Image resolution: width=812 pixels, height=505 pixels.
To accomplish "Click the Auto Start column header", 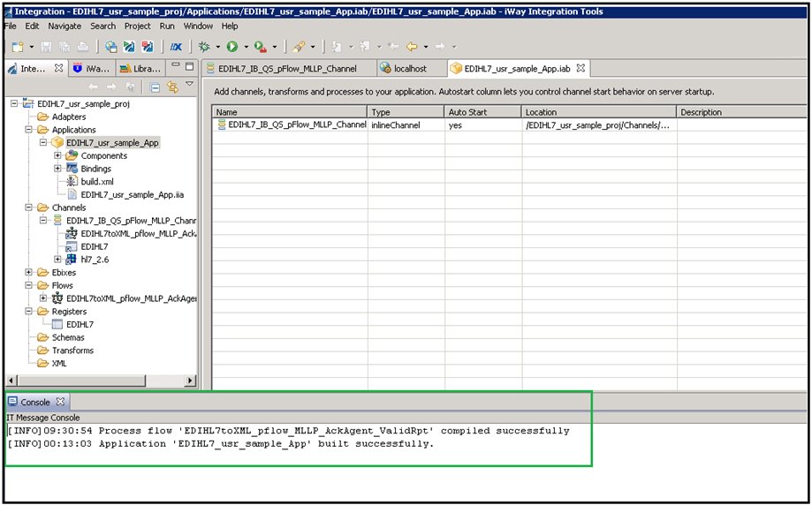I will (x=483, y=112).
